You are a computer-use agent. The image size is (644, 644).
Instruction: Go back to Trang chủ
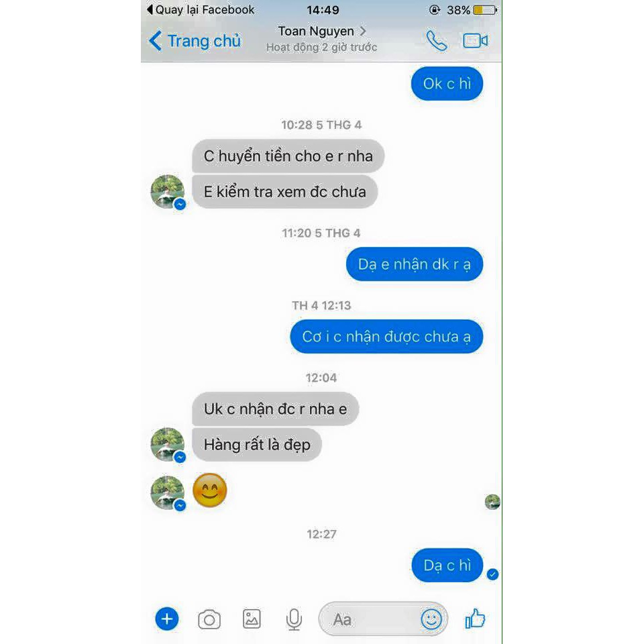(195, 41)
